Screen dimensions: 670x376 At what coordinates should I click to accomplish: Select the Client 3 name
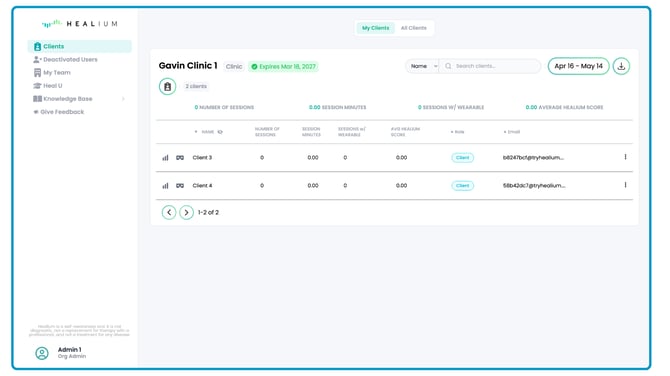pyautogui.click(x=202, y=158)
